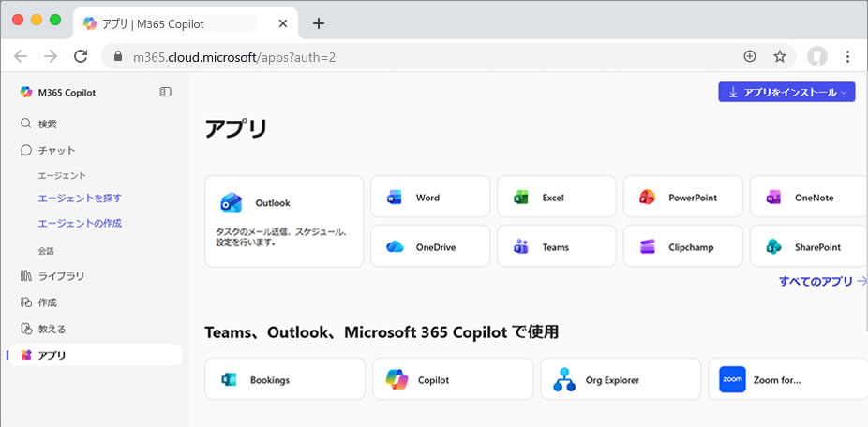Open the OneDrive app tile
The height and width of the screenshot is (427, 868).
click(x=429, y=247)
